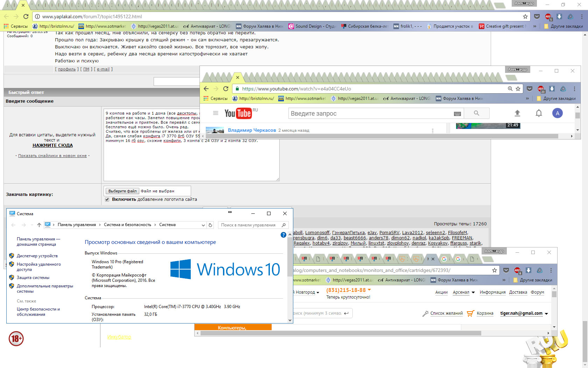
Task: Show hidden bookmarks in the YouTube window
Action: (527, 98)
